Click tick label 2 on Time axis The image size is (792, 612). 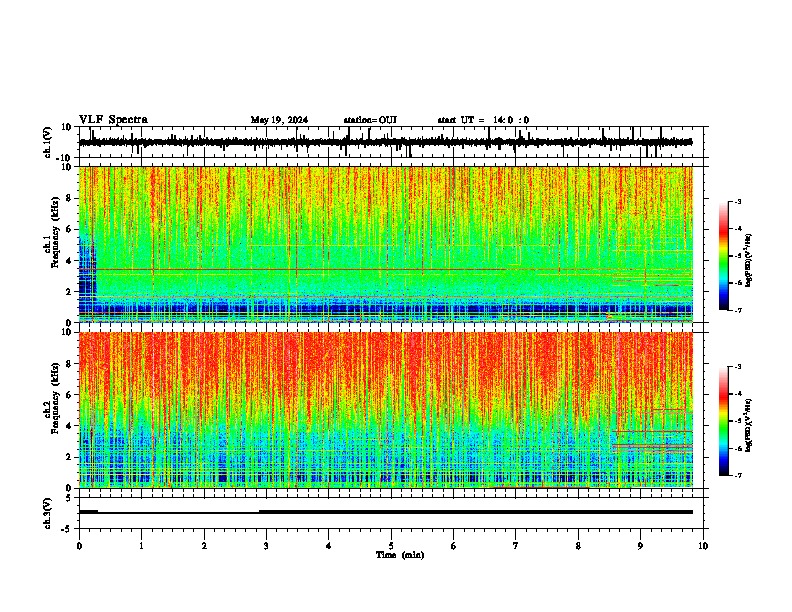coord(204,546)
